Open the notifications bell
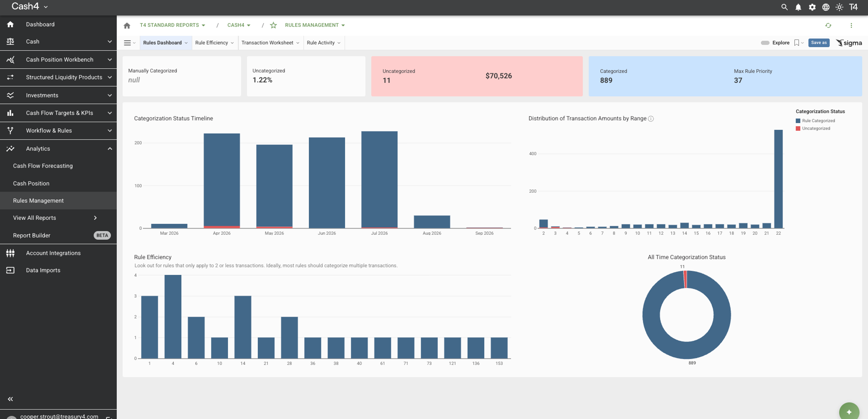This screenshot has height=419, width=868. (x=798, y=7)
